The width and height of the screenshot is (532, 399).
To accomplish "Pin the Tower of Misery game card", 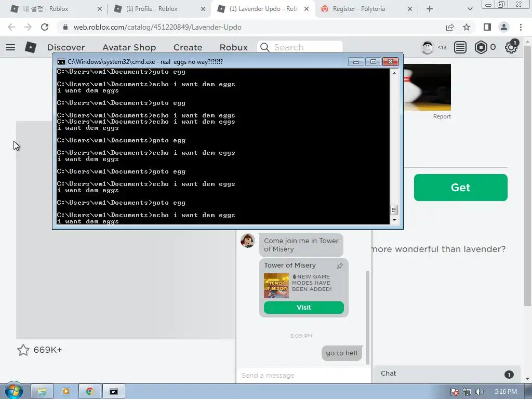I will [x=340, y=266].
